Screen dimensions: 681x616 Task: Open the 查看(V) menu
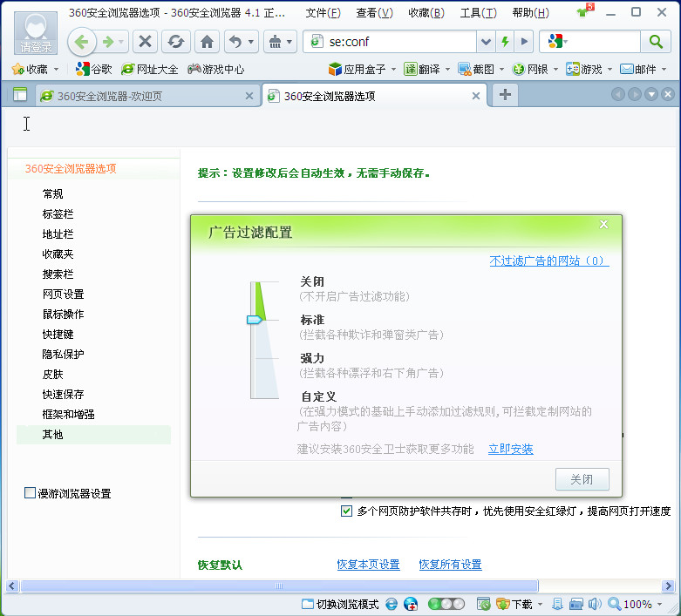[374, 13]
